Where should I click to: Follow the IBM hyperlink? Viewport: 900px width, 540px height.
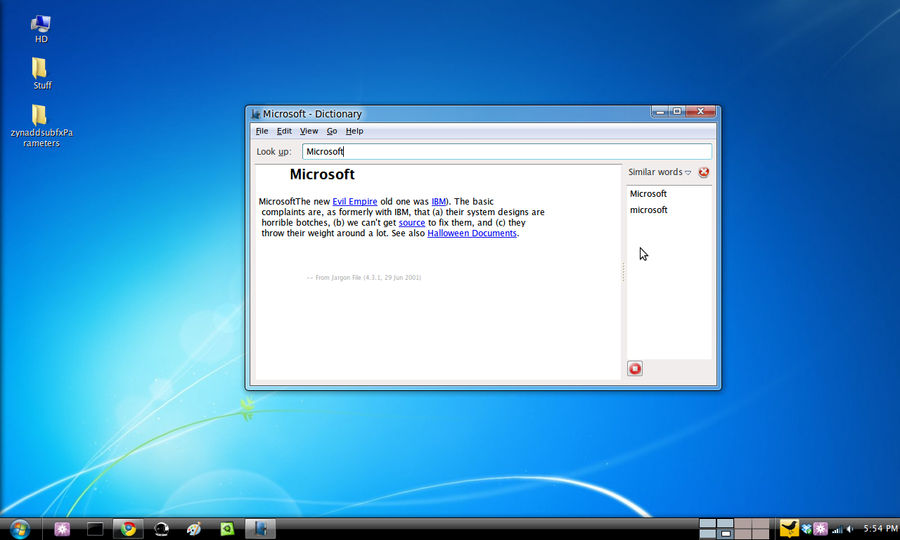(x=439, y=201)
